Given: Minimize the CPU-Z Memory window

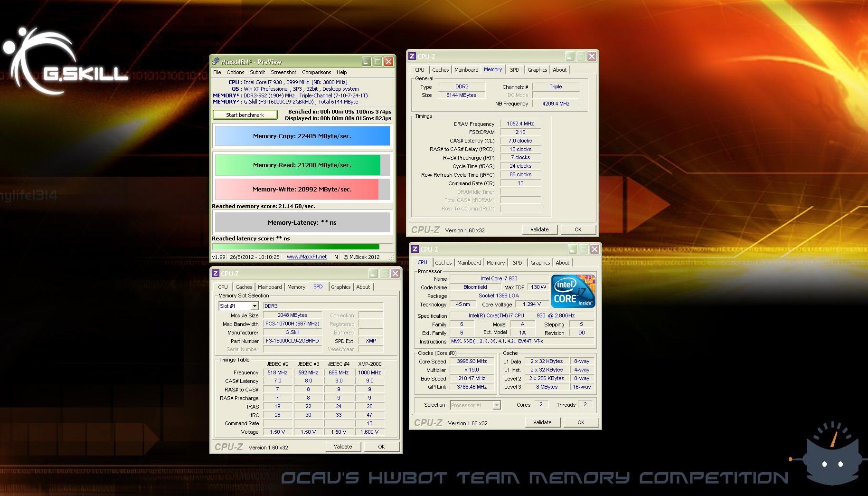Looking at the screenshot, I should (570, 56).
